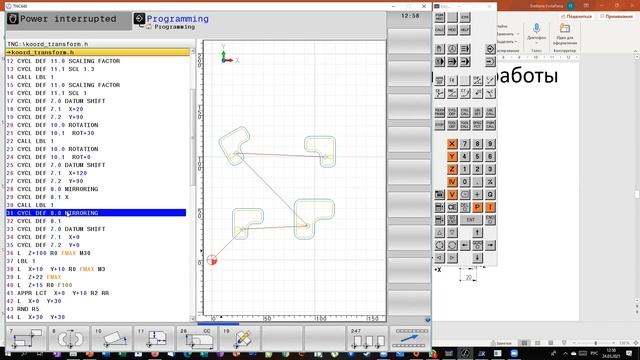640x360 pixels.
Task: Click the PGM MGT program management key
Action: point(439,17)
